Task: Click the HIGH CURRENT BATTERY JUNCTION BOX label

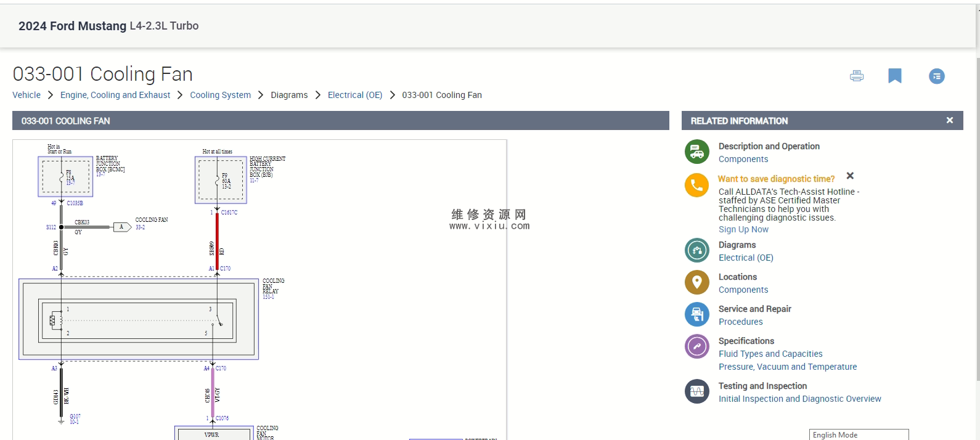Action: 267,167
